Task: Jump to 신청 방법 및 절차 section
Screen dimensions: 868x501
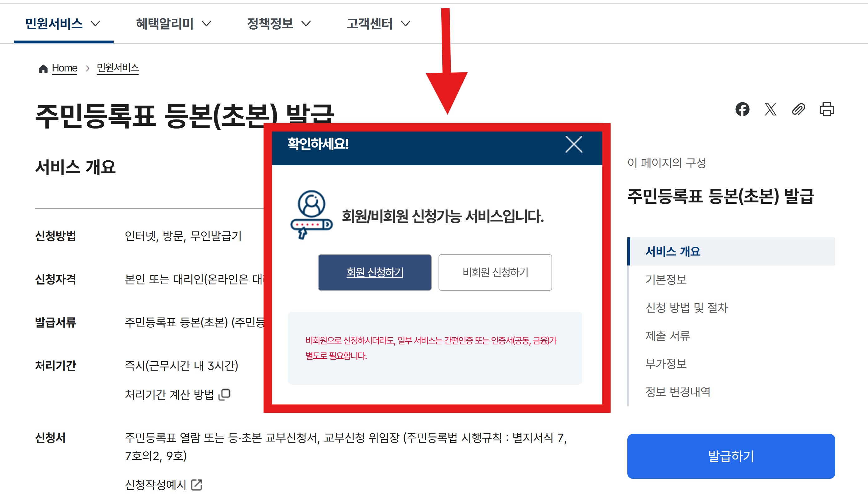Action: point(686,307)
